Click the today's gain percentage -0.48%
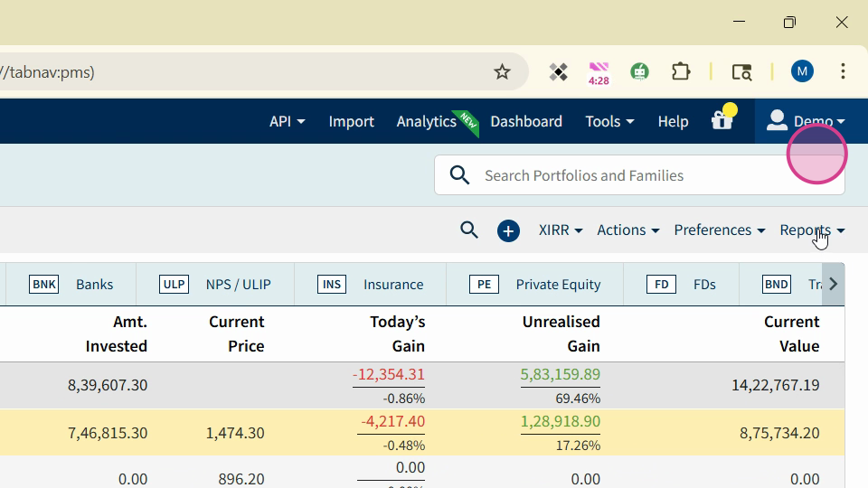Viewport: 868px width, 488px height. pos(403,446)
